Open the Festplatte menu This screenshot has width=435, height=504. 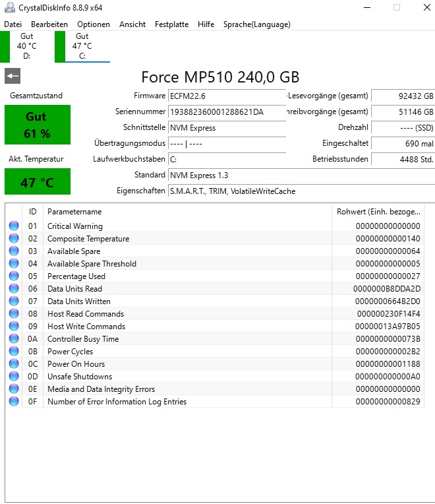pyautogui.click(x=171, y=24)
